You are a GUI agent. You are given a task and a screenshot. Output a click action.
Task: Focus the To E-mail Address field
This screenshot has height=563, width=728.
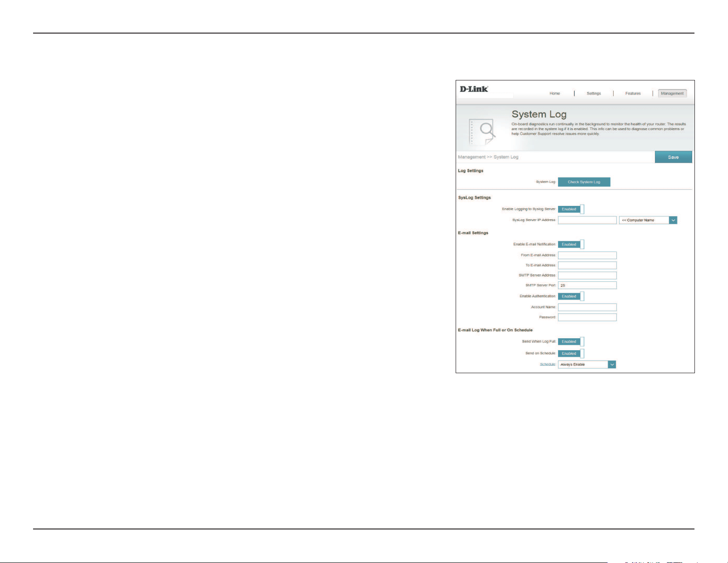click(x=587, y=265)
